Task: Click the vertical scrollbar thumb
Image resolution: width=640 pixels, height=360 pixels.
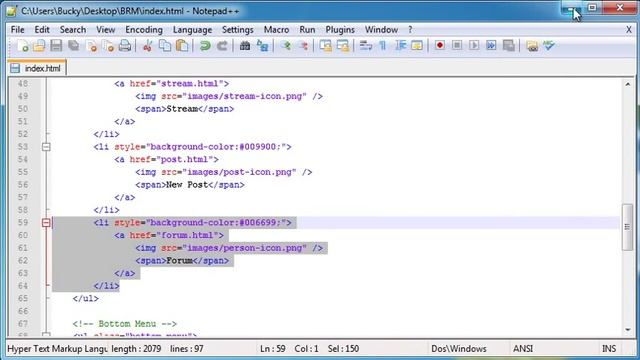Action: pos(627,227)
